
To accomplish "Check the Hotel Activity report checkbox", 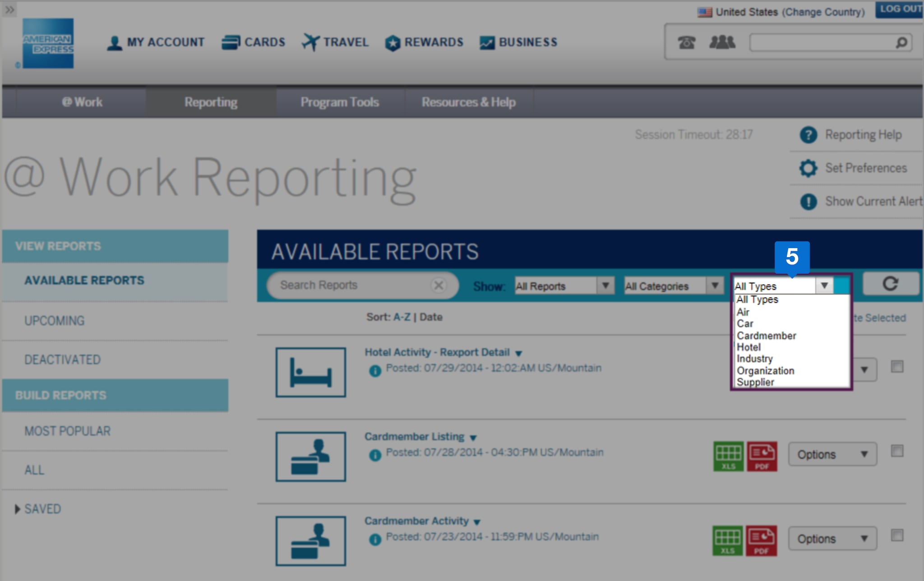I will tap(897, 366).
